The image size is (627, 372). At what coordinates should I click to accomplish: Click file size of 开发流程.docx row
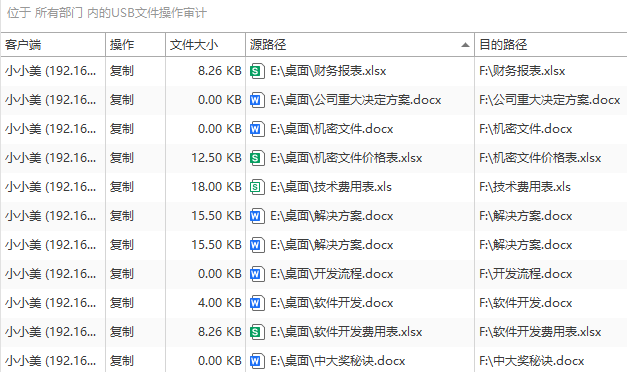220,274
